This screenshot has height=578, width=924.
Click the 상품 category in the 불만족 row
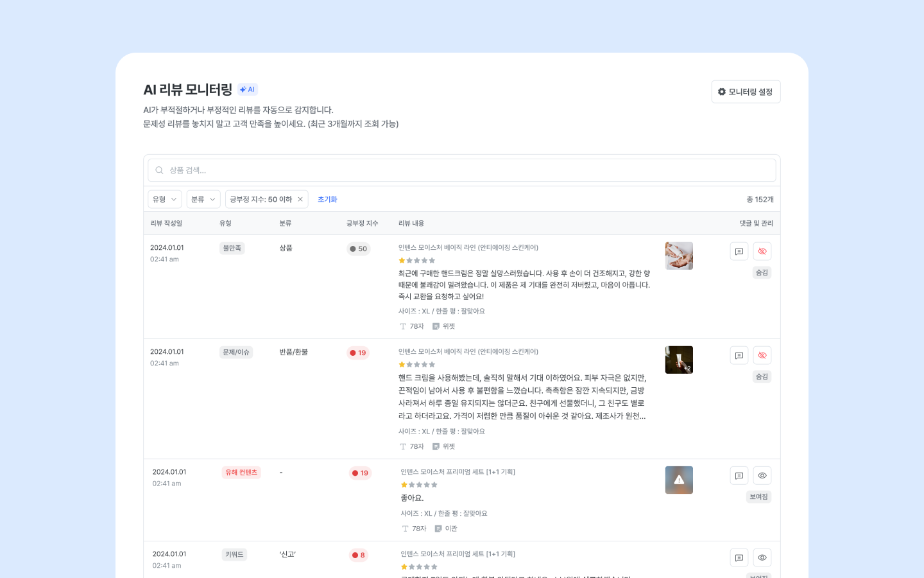tap(286, 248)
